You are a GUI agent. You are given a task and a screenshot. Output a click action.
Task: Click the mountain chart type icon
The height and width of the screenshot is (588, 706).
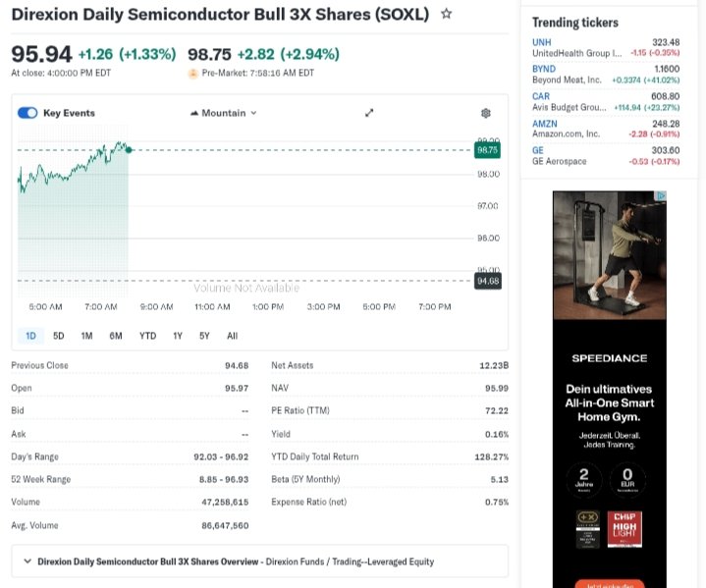(194, 113)
